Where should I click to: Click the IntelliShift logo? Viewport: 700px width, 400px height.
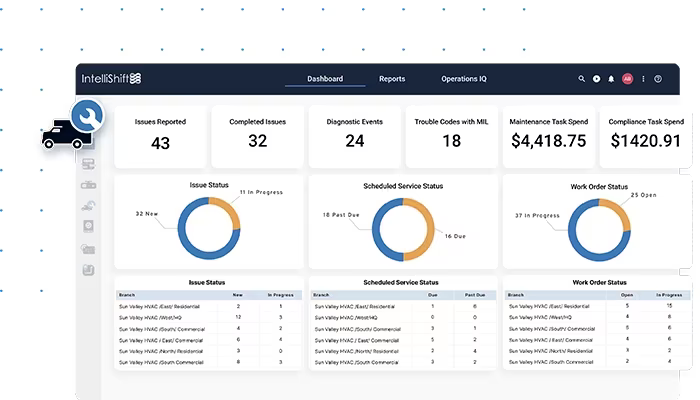coord(111,79)
